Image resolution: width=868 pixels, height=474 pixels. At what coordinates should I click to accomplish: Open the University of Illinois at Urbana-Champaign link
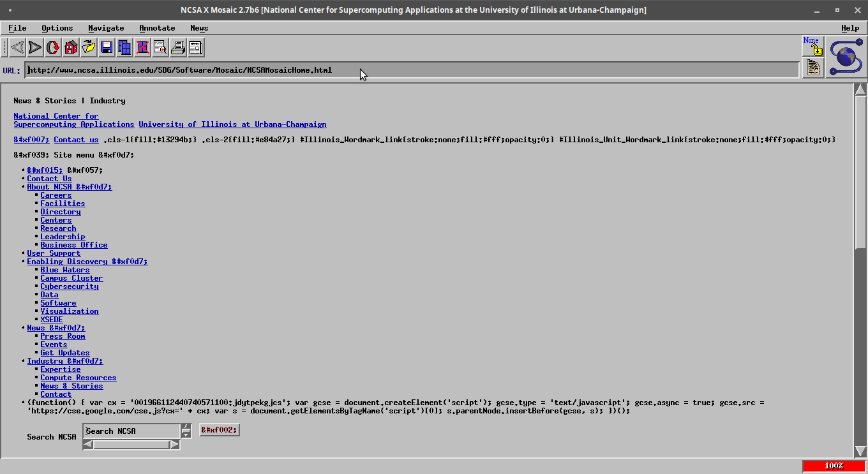[x=232, y=124]
